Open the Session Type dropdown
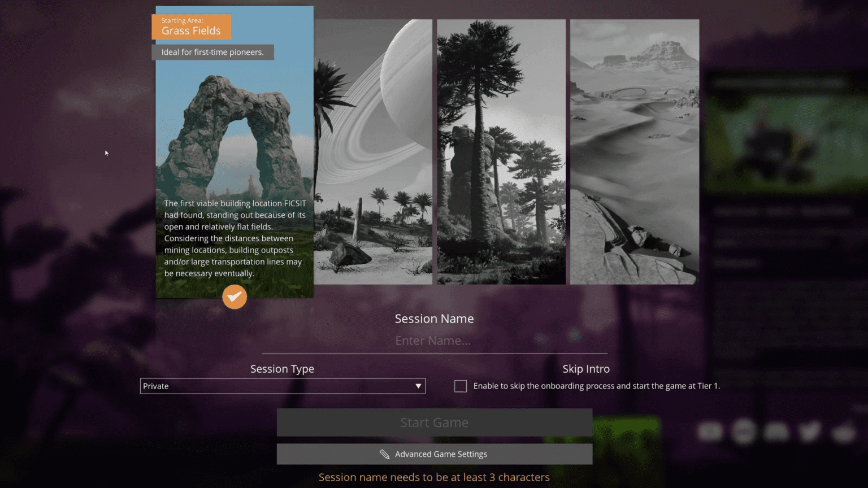Viewport: 868px width, 488px height. (283, 386)
